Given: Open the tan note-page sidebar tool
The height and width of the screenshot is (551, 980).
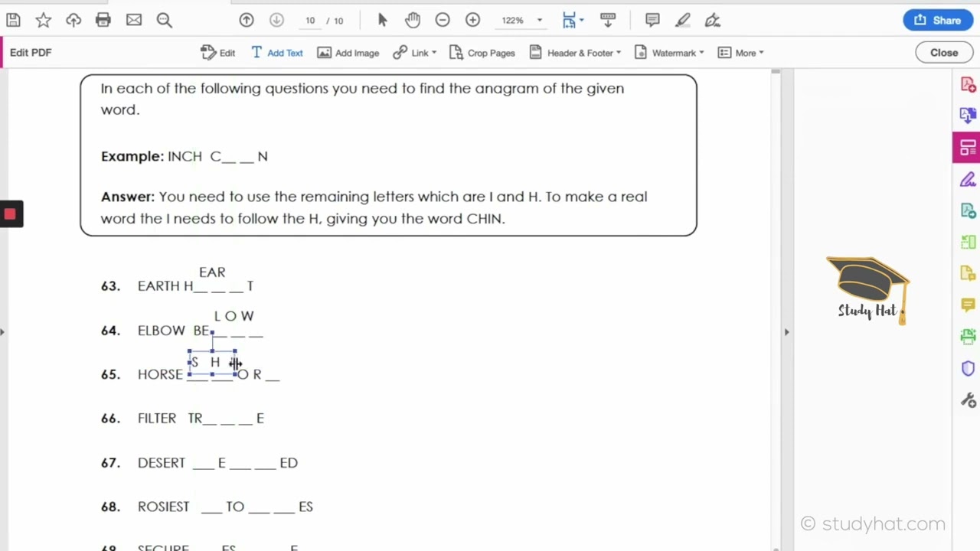Looking at the screenshot, I should [968, 273].
